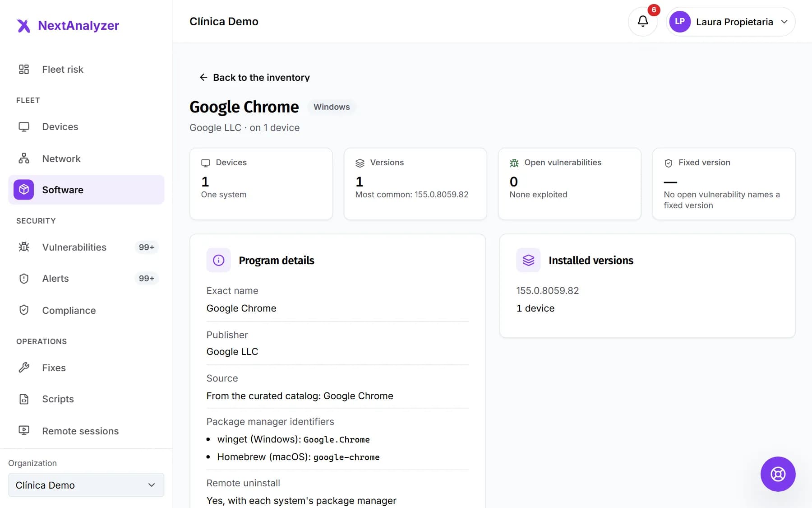
Task: Open Devices in the sidebar
Action: [86, 127]
